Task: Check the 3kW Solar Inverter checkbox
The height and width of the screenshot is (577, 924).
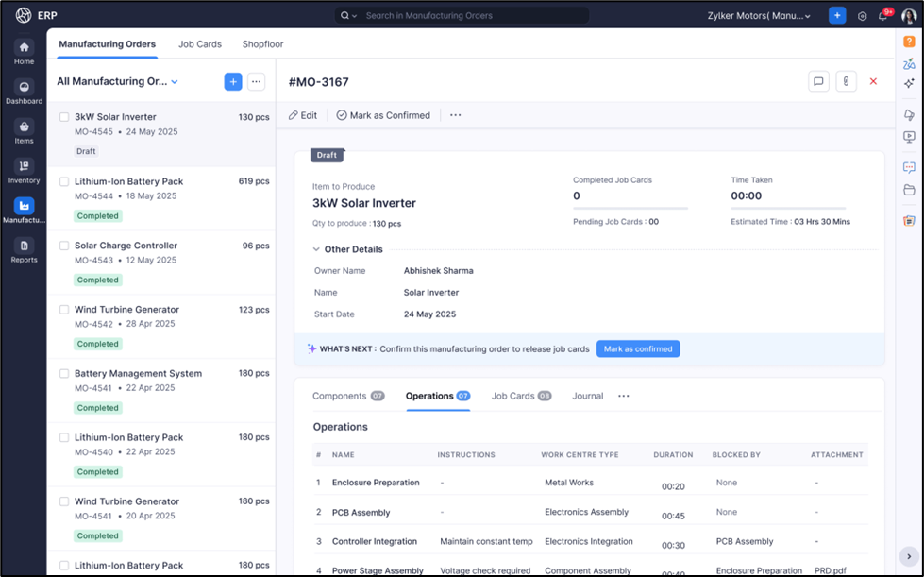Action: [x=64, y=118]
